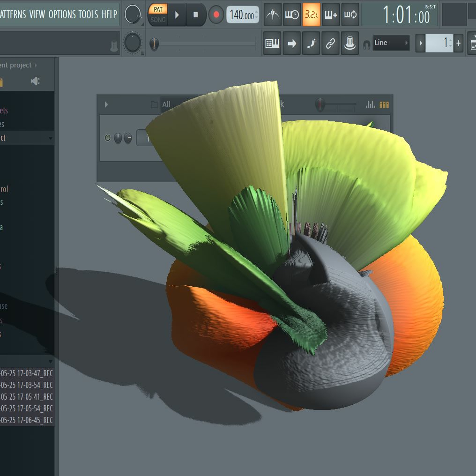
Task: Toggle the channel's green enable LED
Action: 108,138
